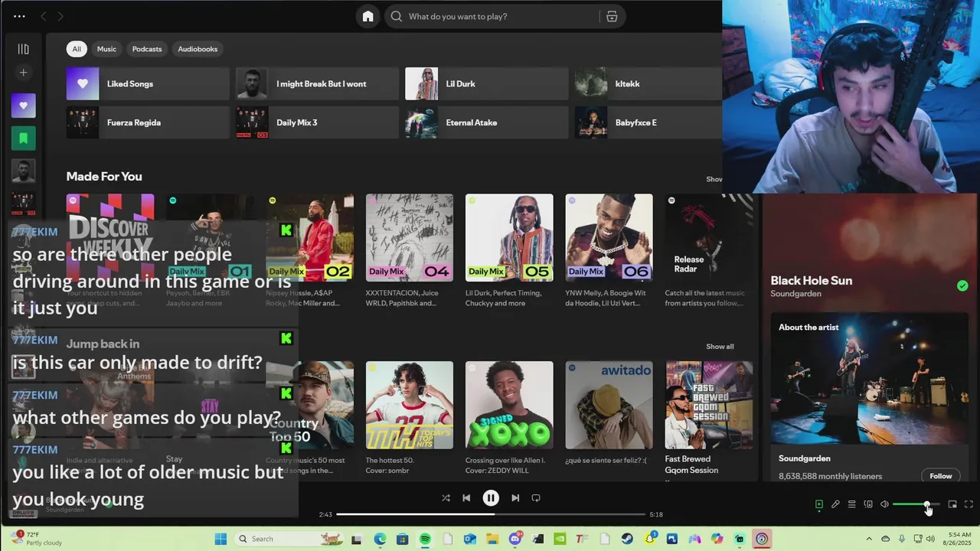The image size is (980, 551).
Task: Toggle shuffle playback
Action: pos(446,498)
